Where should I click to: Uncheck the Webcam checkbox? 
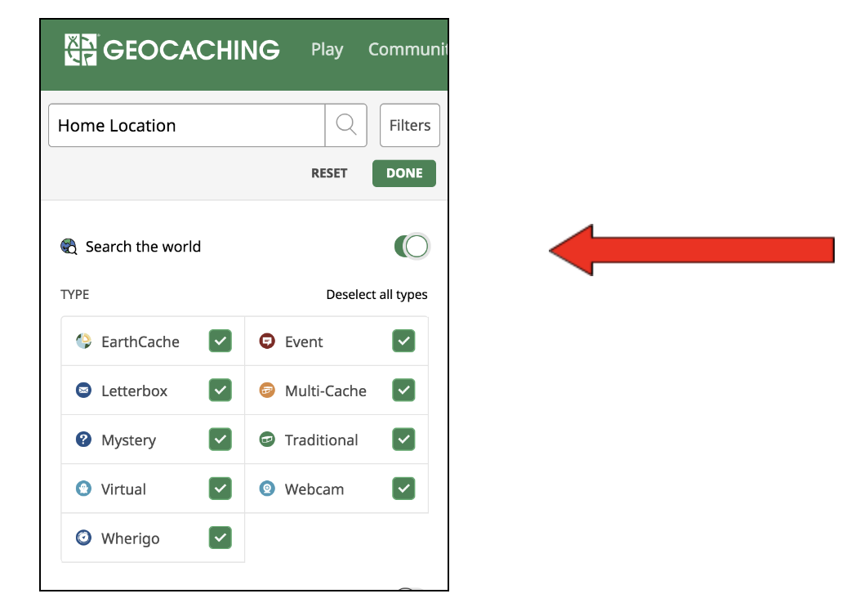[403, 489]
